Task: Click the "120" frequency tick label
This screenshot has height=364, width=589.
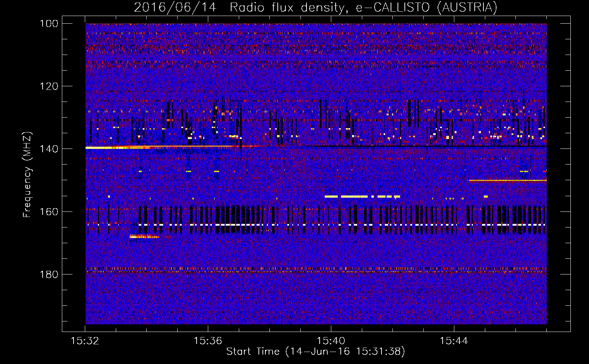Action: click(x=49, y=86)
